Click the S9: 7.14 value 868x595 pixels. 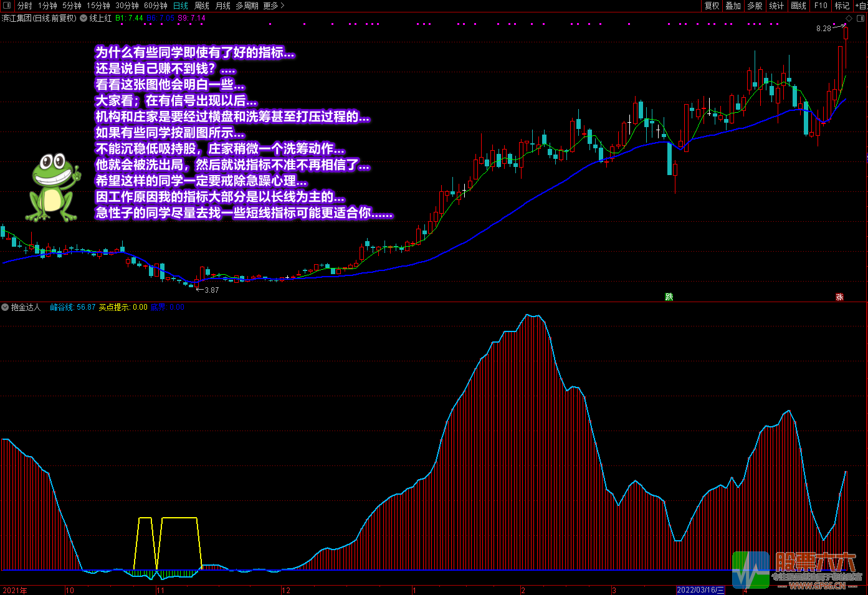[x=191, y=19]
